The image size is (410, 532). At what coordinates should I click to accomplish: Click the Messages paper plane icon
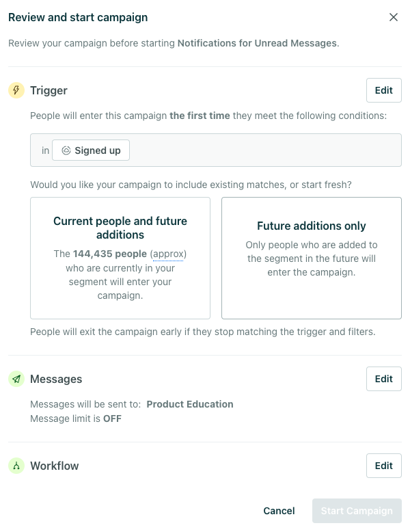coord(16,379)
